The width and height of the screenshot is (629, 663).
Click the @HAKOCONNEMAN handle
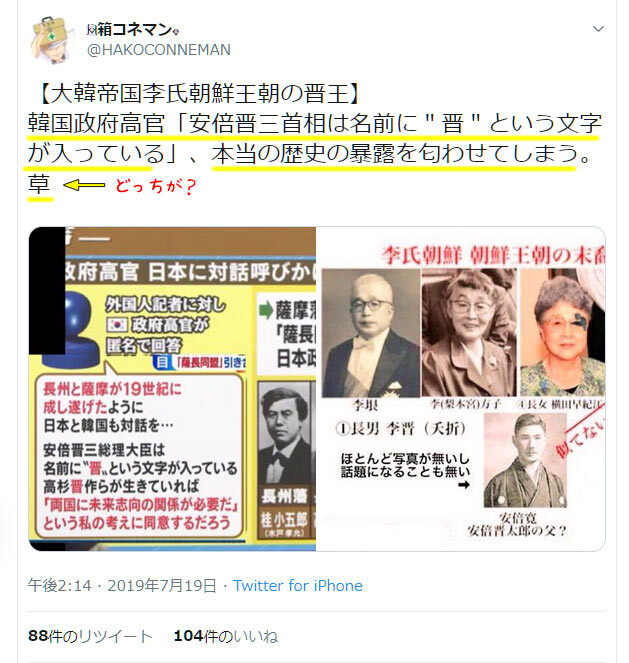click(159, 50)
